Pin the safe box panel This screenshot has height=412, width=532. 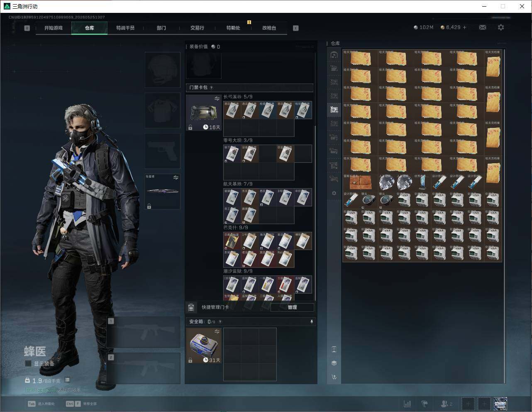coord(311,321)
